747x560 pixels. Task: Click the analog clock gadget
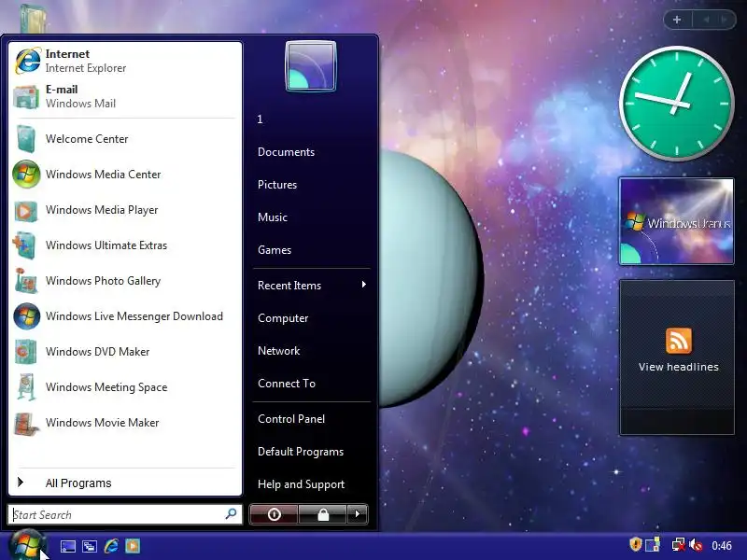pos(676,103)
